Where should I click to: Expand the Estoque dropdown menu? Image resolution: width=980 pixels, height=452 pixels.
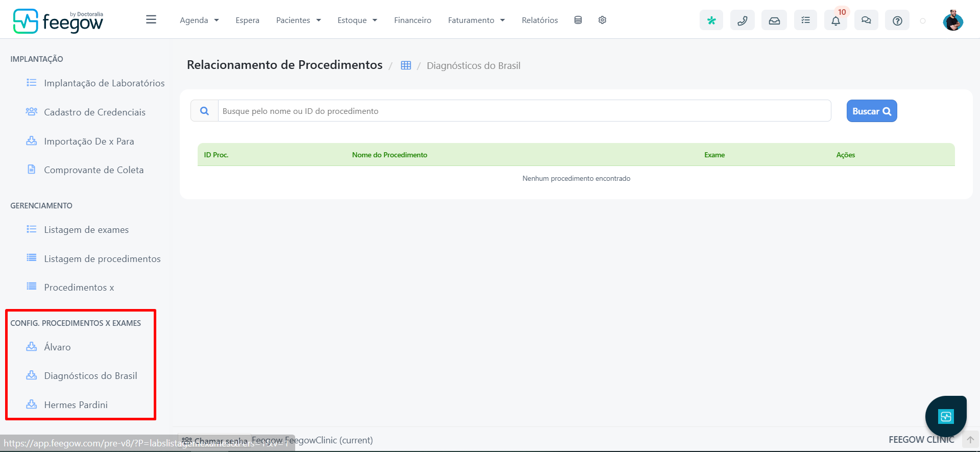tap(357, 20)
